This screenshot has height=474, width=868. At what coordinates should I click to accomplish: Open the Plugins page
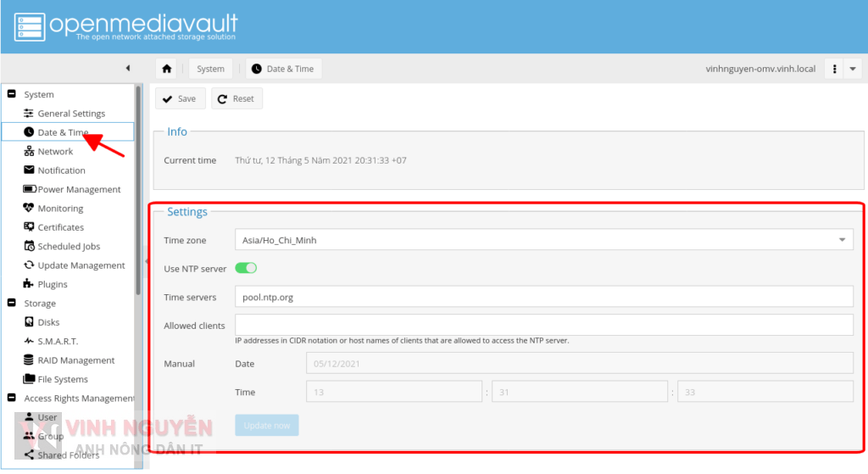point(52,284)
